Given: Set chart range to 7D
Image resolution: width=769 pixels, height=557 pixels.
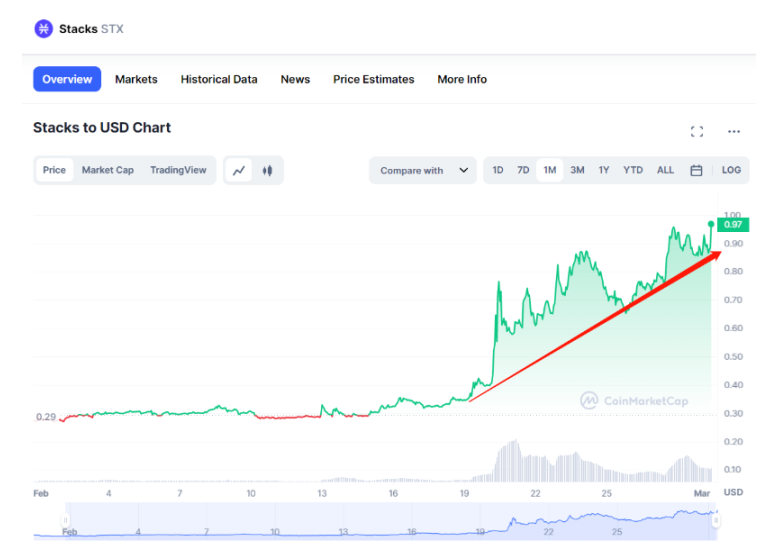Looking at the screenshot, I should pos(523,170).
